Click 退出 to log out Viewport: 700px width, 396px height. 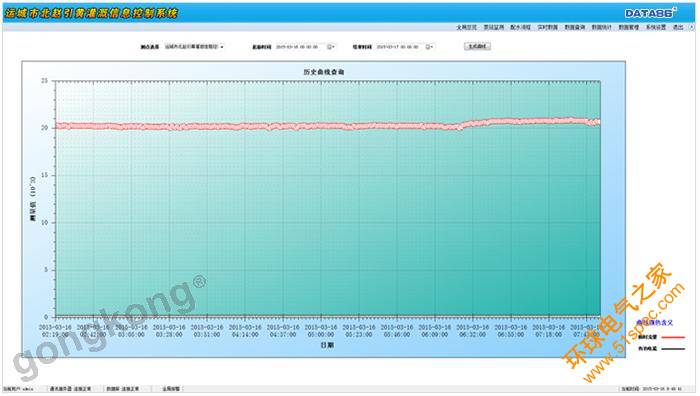tap(678, 27)
